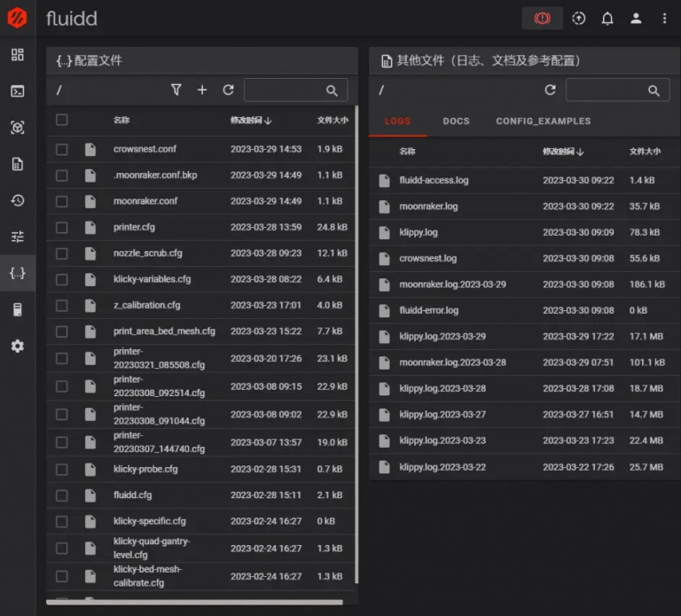Toggle the select-all checkbox in config header
681x616 pixels.
62,121
